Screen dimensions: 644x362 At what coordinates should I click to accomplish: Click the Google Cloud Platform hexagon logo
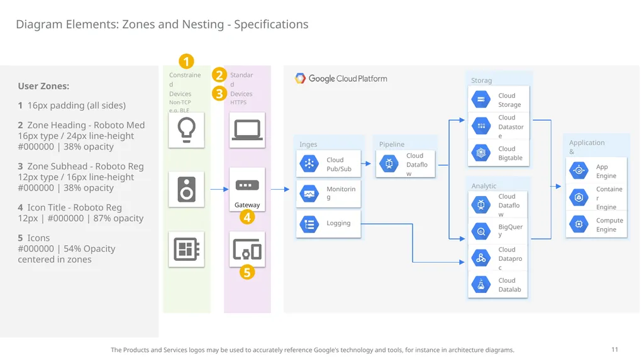tap(300, 79)
